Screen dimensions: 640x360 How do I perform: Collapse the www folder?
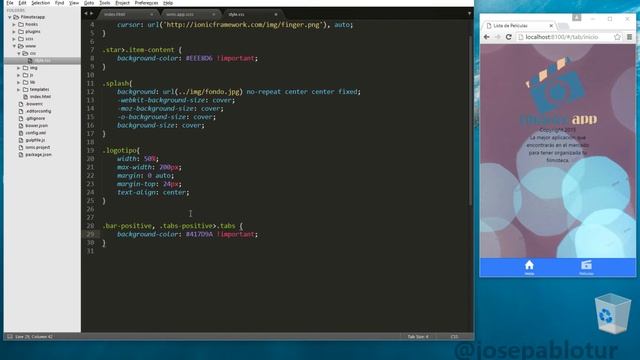click(14, 46)
